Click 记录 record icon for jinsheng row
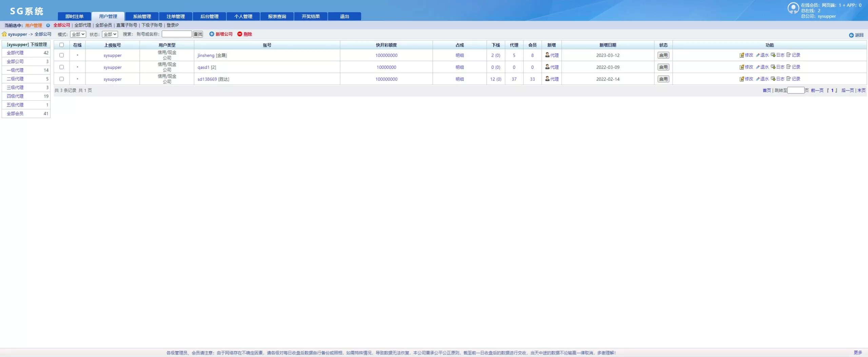The image size is (868, 357). 788,55
